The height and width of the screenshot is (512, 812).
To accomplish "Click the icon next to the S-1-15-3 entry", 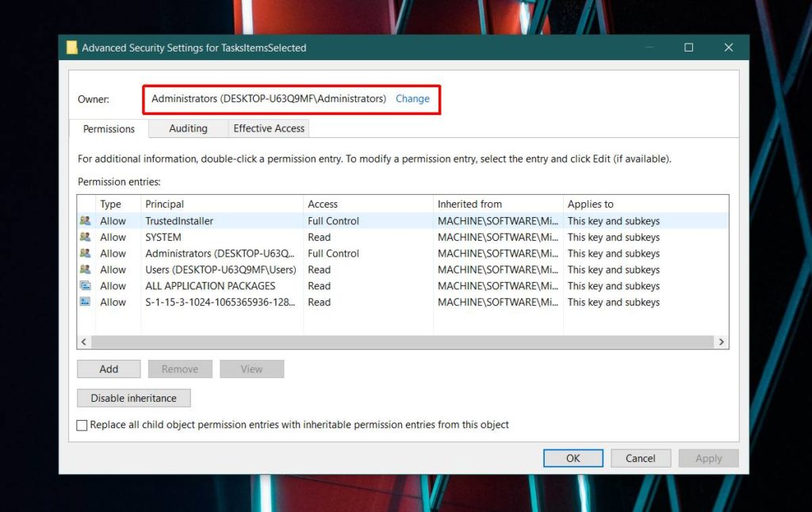I will click(x=86, y=302).
